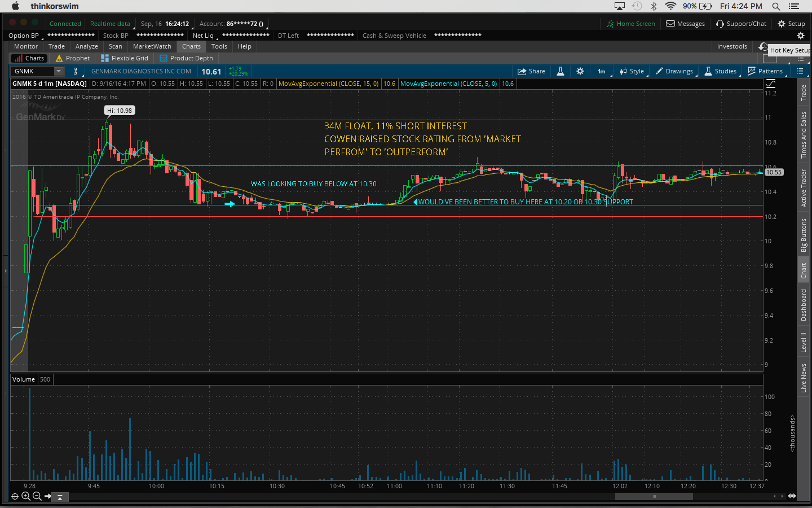Toggle the Times And Sales side panel
This screenshot has width=812, height=508.
(x=804, y=134)
